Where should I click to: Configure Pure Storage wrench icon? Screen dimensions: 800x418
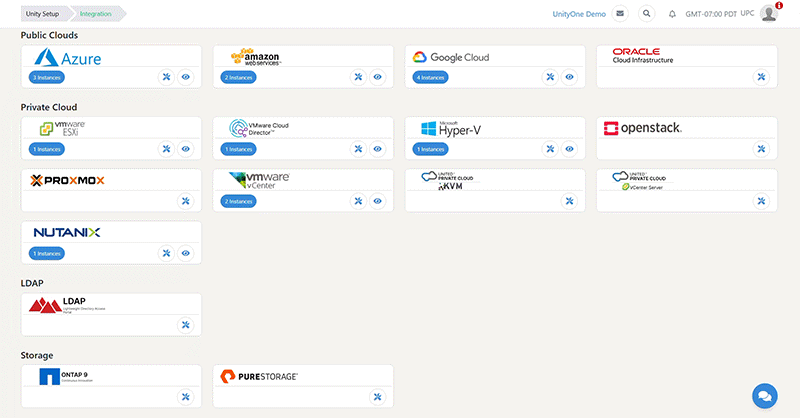coord(378,397)
